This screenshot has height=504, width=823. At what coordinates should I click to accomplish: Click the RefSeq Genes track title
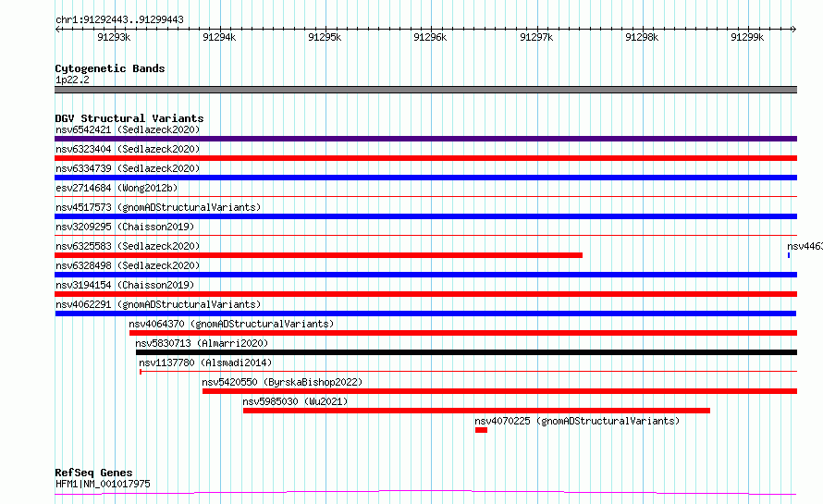pyautogui.click(x=93, y=473)
